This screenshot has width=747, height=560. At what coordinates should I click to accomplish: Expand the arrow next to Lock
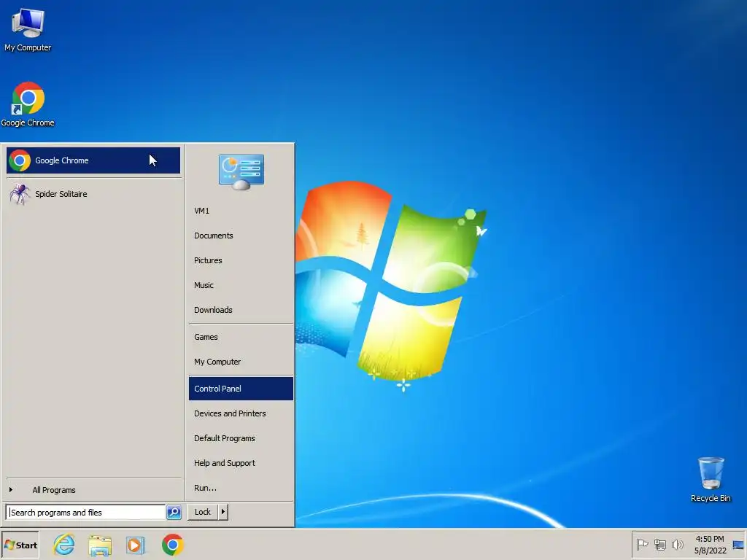223,512
